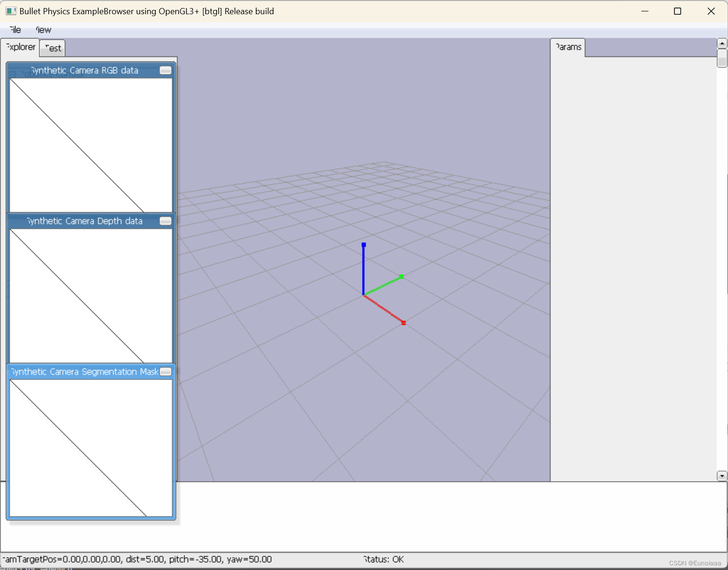Screen dimensions: 728x570
Task: Click the Params scrollbar up arrow
Action: [722, 43]
